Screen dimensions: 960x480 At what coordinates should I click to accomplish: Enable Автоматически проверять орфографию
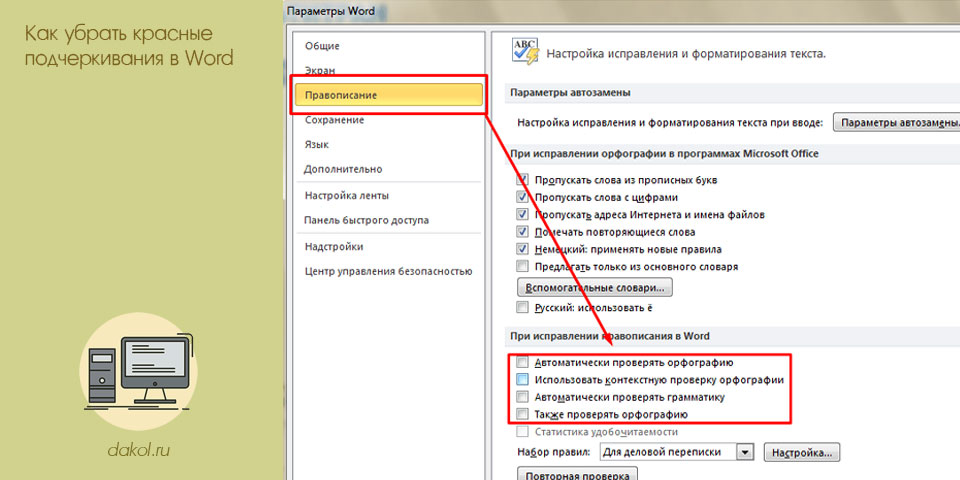click(x=522, y=362)
